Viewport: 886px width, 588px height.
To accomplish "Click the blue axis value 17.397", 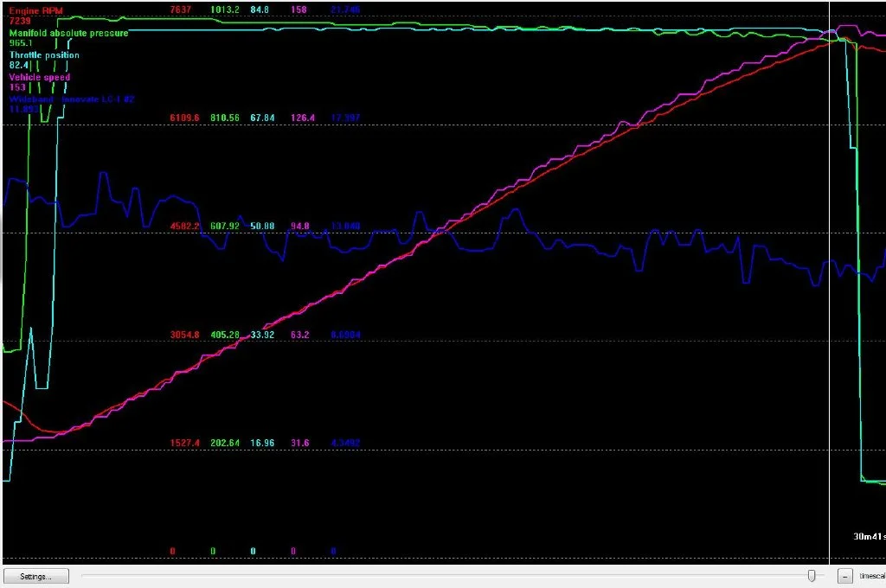I will pyautogui.click(x=345, y=118).
